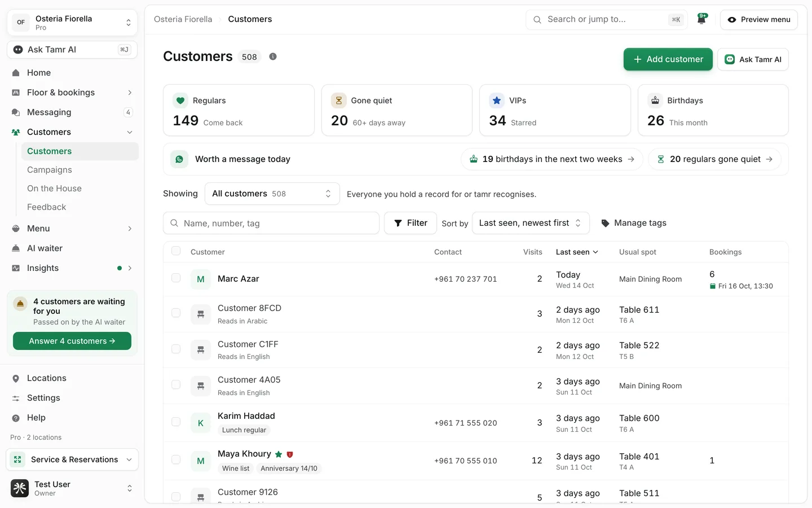
Task: Open the All customers showing dropdown
Action: coord(272,194)
